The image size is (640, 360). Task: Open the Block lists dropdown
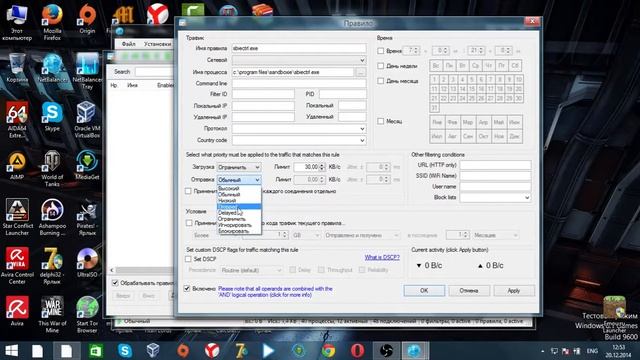(495, 198)
